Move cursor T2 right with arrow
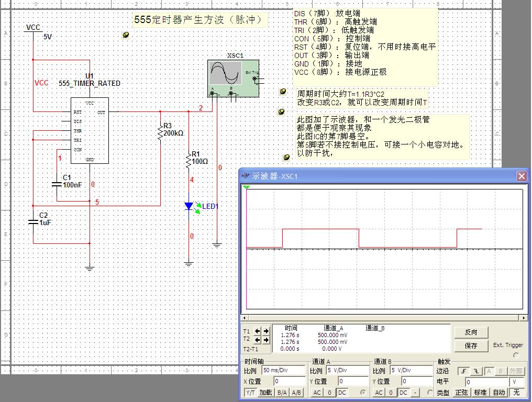The width and height of the screenshot is (532, 402). pyautogui.click(x=266, y=340)
